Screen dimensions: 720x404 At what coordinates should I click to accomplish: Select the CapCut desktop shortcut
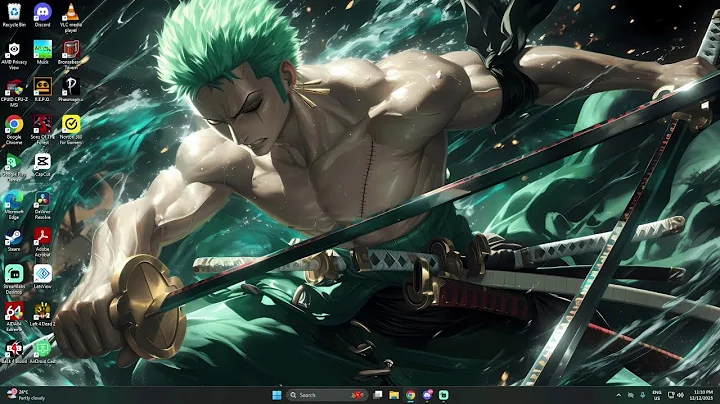tap(42, 165)
